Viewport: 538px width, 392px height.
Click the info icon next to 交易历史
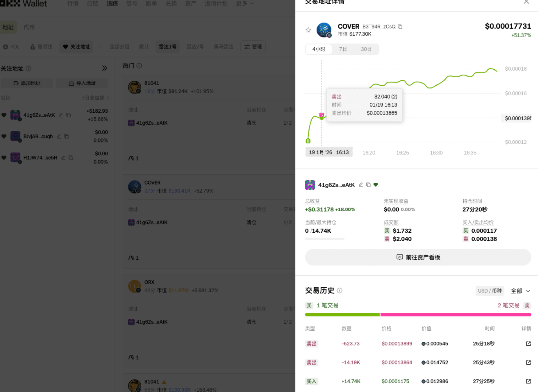click(340, 290)
